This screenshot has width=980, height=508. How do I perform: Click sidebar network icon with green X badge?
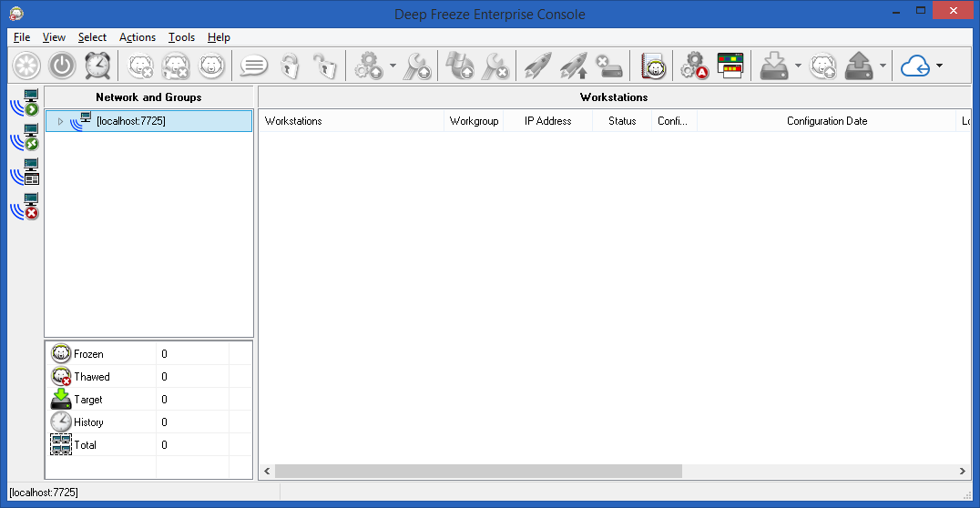[25, 137]
